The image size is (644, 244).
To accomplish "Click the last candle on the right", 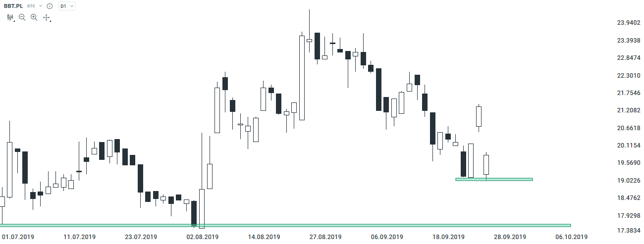I will [486, 164].
